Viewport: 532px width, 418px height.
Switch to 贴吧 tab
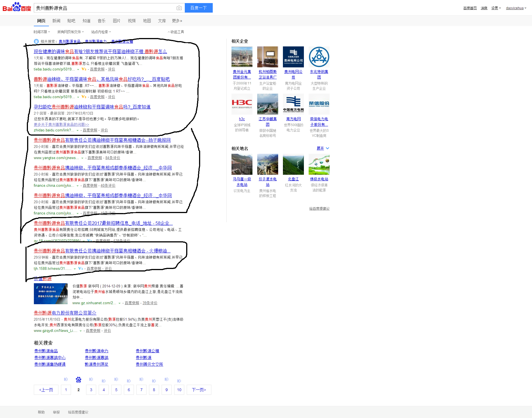pos(71,21)
